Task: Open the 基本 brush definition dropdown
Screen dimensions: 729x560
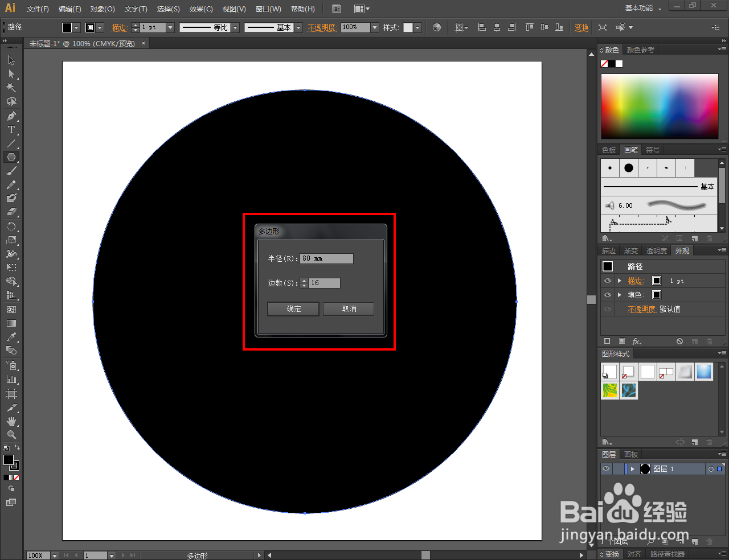Action: (298, 27)
